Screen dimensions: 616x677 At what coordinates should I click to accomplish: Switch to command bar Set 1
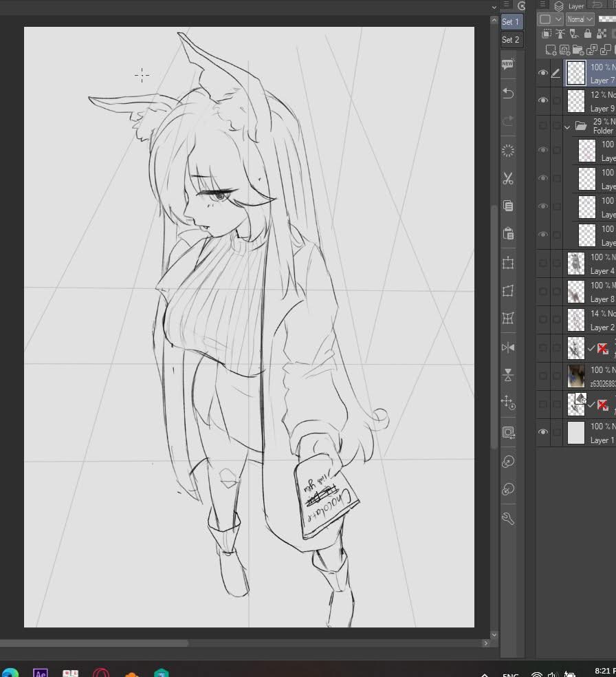(512, 21)
